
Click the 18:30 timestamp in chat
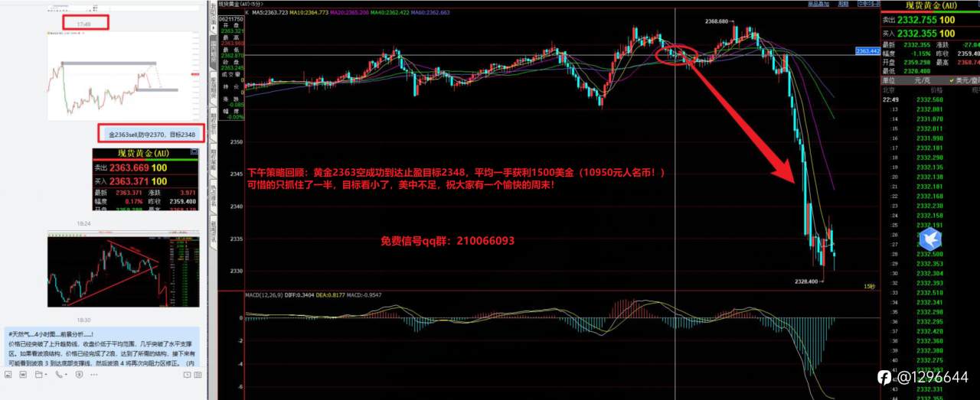83,319
